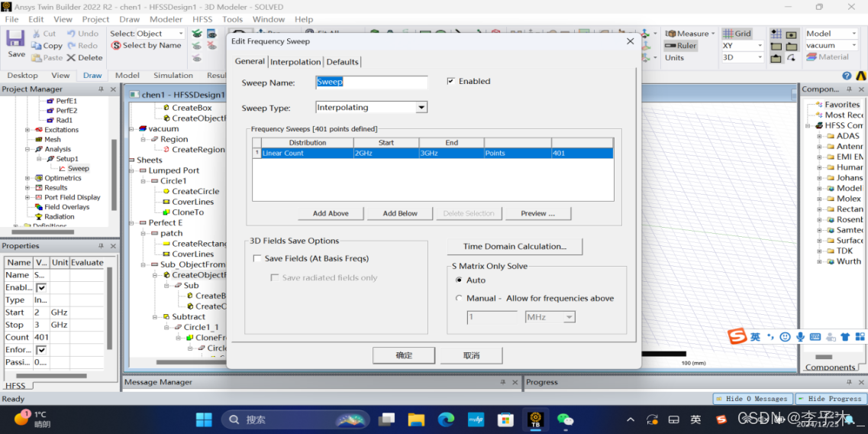The image size is (868, 434).
Task: Click the Save icon in the ribbon
Action: click(x=15, y=39)
